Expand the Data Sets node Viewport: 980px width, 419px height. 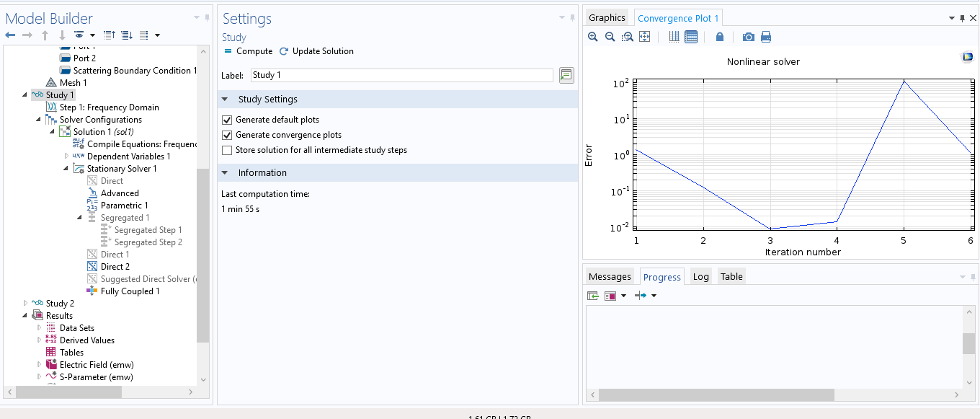pyautogui.click(x=40, y=328)
